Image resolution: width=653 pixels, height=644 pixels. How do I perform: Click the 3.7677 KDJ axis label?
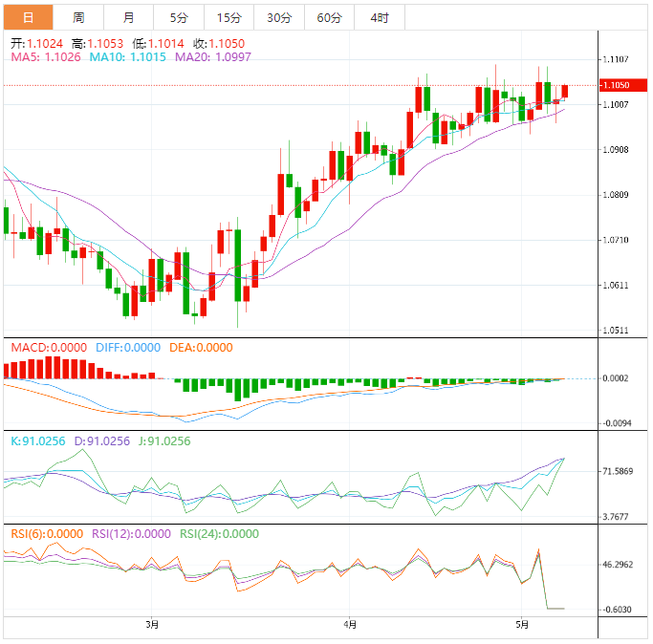(616, 517)
